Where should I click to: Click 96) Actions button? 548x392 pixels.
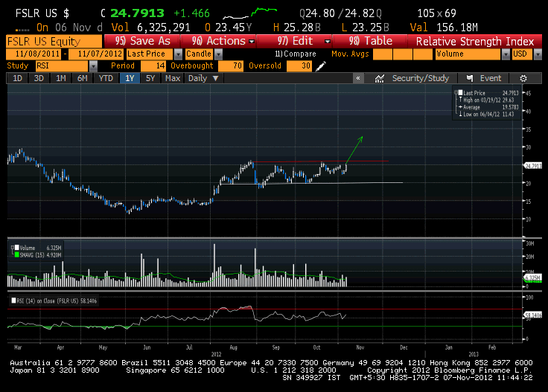coord(219,41)
